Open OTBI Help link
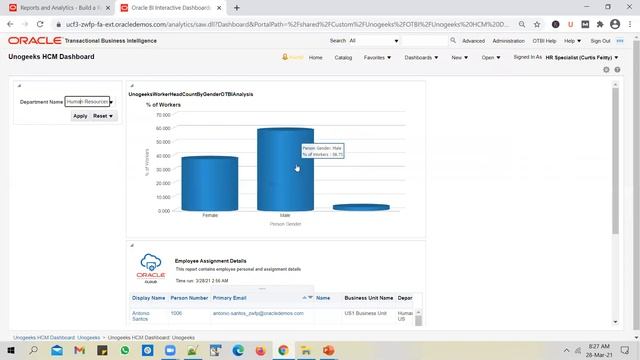The image size is (640, 360). pyautogui.click(x=544, y=41)
